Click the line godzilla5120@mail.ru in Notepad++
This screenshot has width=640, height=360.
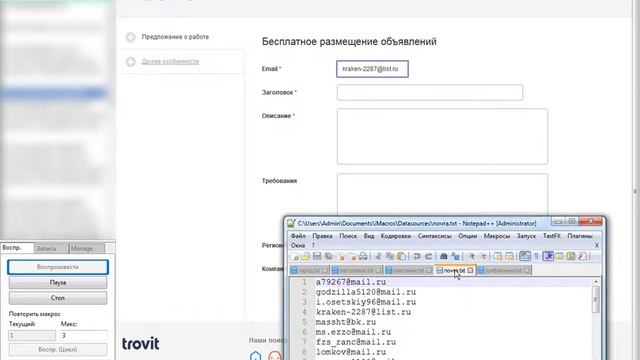pos(366,292)
